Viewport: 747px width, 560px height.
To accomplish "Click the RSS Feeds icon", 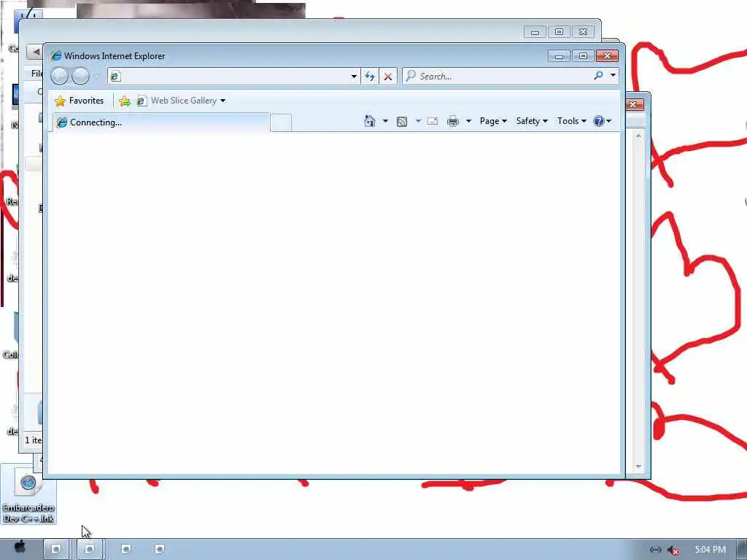I will 402,122.
